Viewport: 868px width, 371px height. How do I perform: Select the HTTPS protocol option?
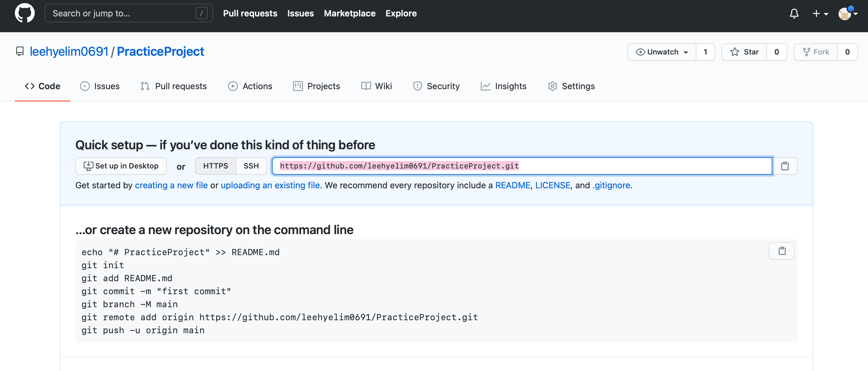(215, 166)
